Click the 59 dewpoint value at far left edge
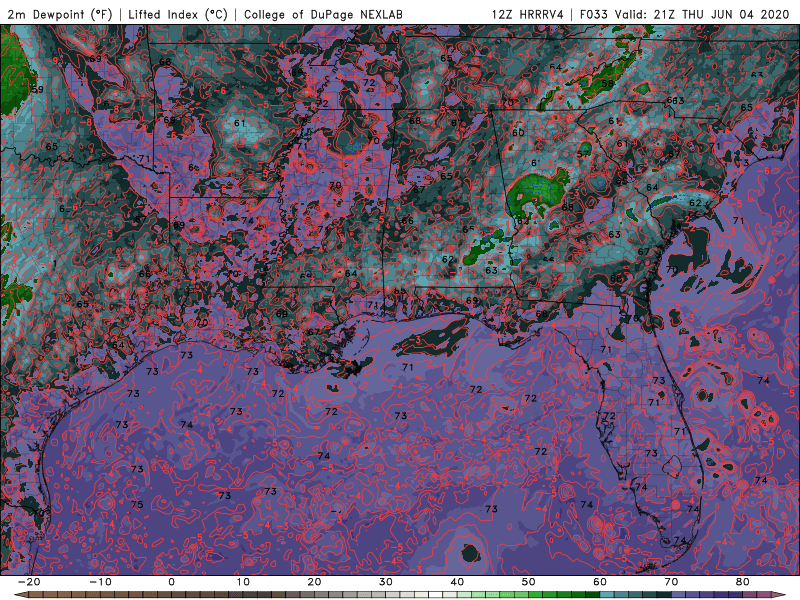This screenshot has height=600, width=800. pos(37,89)
